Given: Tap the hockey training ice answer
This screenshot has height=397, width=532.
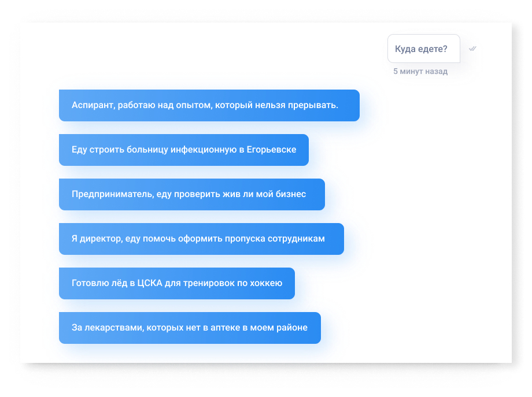Looking at the screenshot, I should pos(176,283).
